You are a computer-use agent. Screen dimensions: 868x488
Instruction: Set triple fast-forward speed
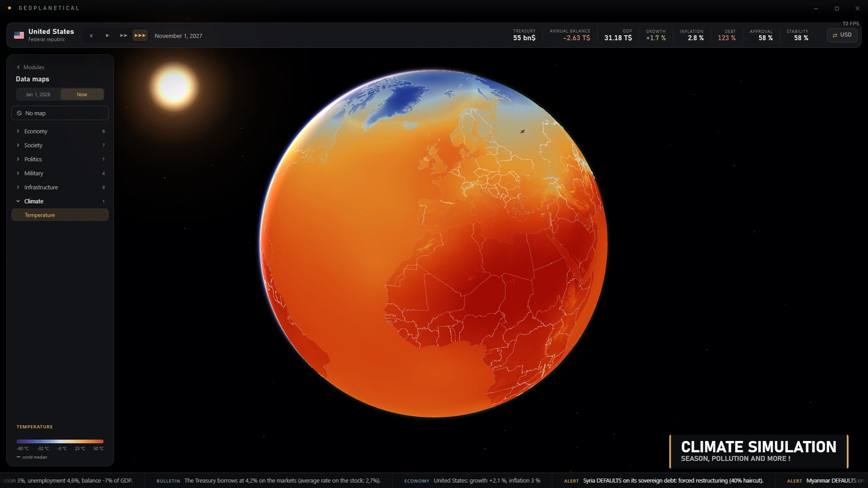[140, 36]
